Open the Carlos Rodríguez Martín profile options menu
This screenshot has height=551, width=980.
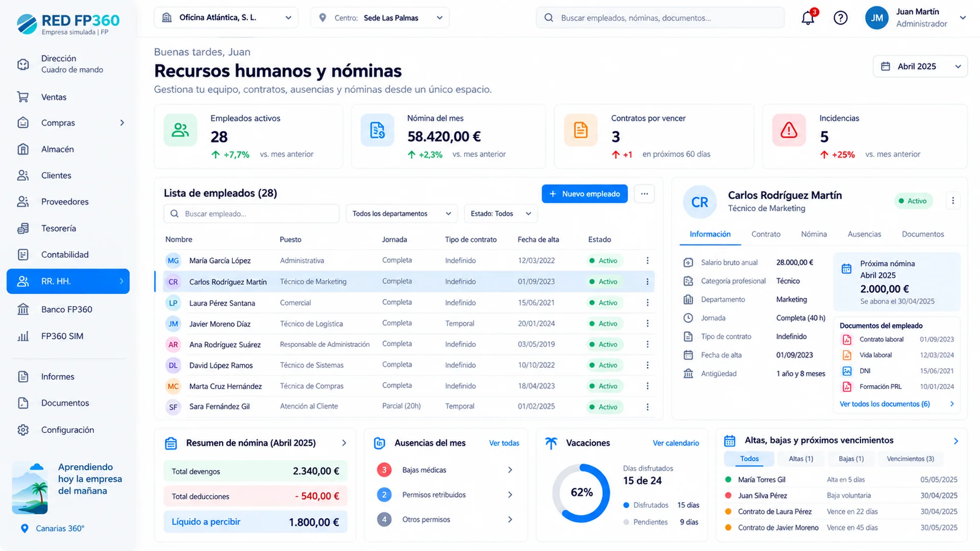click(x=952, y=201)
